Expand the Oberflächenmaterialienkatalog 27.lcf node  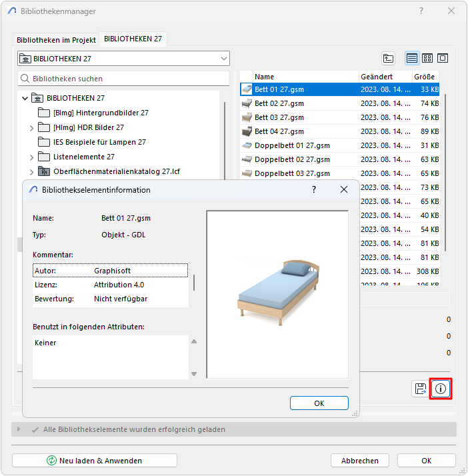point(31,172)
